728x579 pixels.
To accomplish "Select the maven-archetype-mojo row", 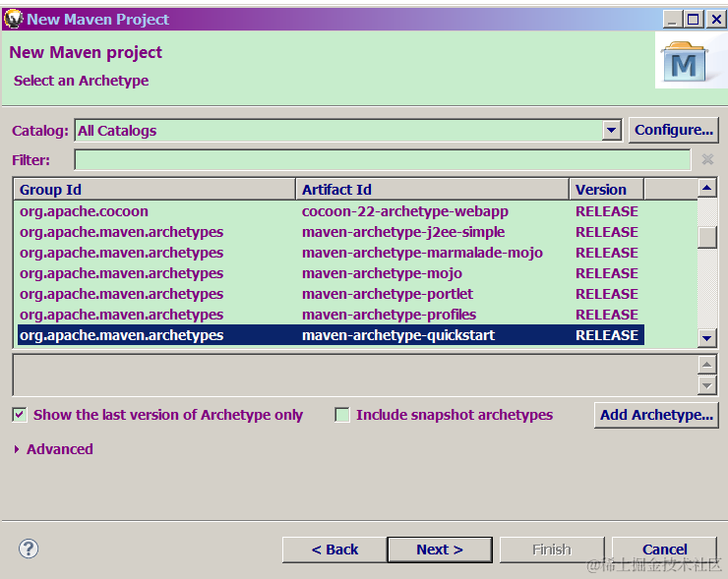I will tap(331, 273).
